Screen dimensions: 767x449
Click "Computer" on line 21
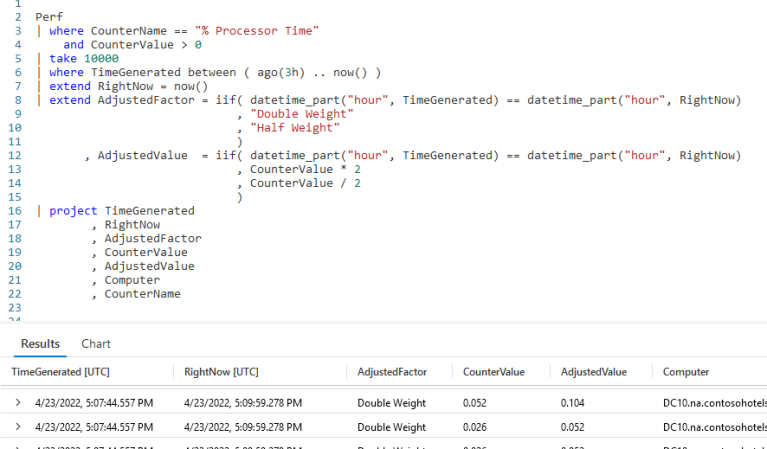132,280
